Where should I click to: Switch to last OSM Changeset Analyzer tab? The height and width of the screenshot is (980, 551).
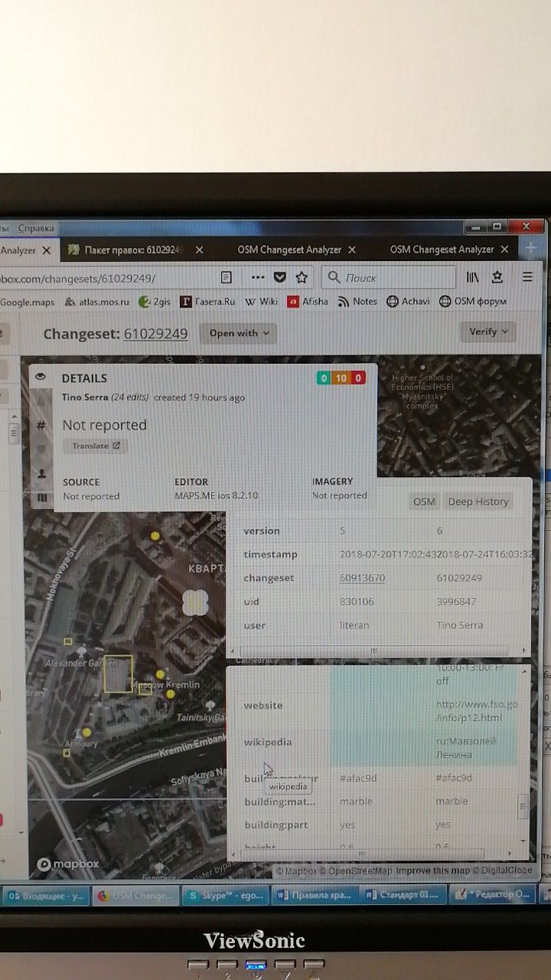[x=442, y=250]
